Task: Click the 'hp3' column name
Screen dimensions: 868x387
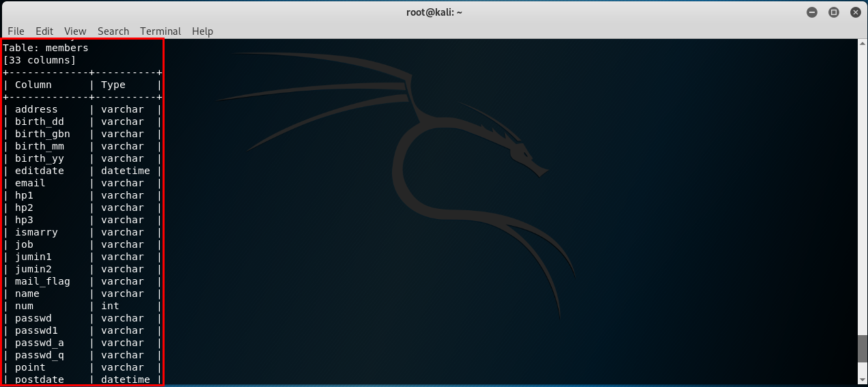Action: click(24, 220)
